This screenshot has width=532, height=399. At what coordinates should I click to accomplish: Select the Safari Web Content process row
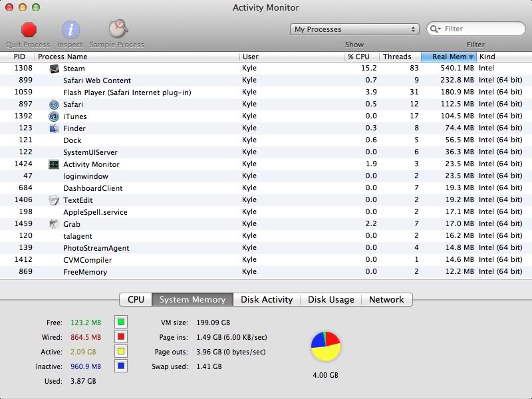[266, 80]
